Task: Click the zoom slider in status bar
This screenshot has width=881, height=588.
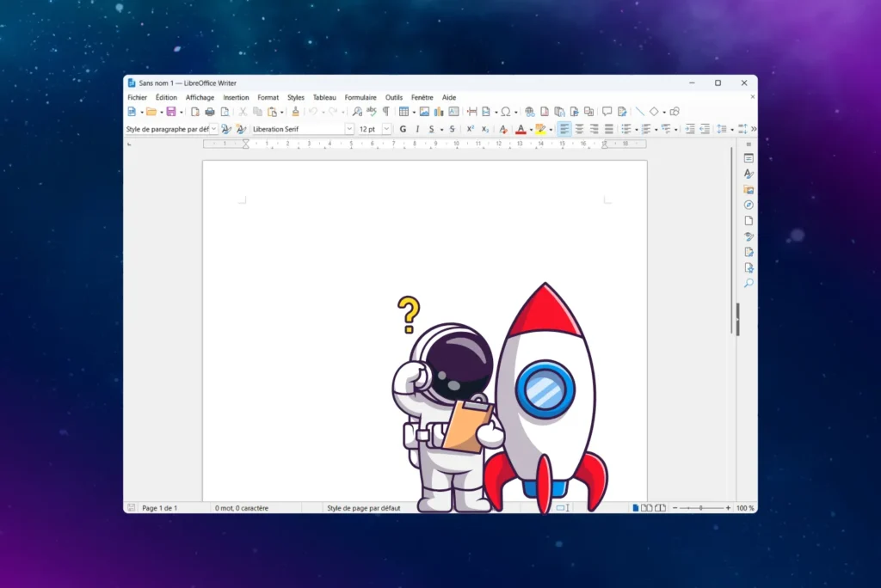Action: (x=700, y=508)
